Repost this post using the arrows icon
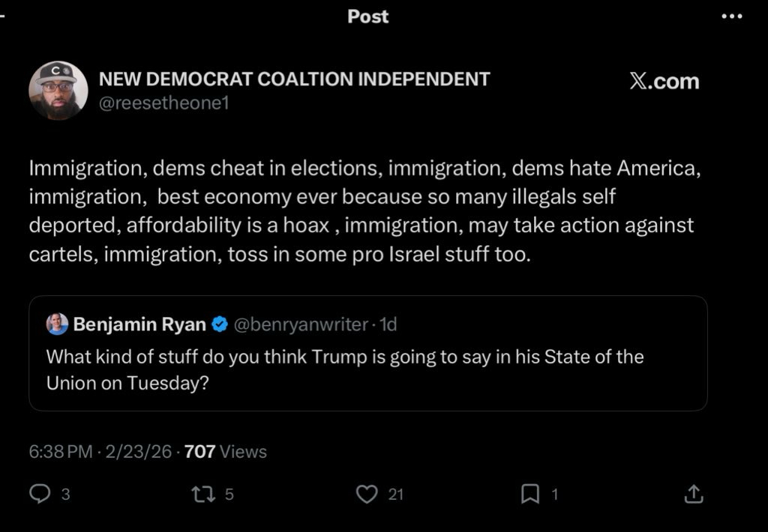 point(201,494)
